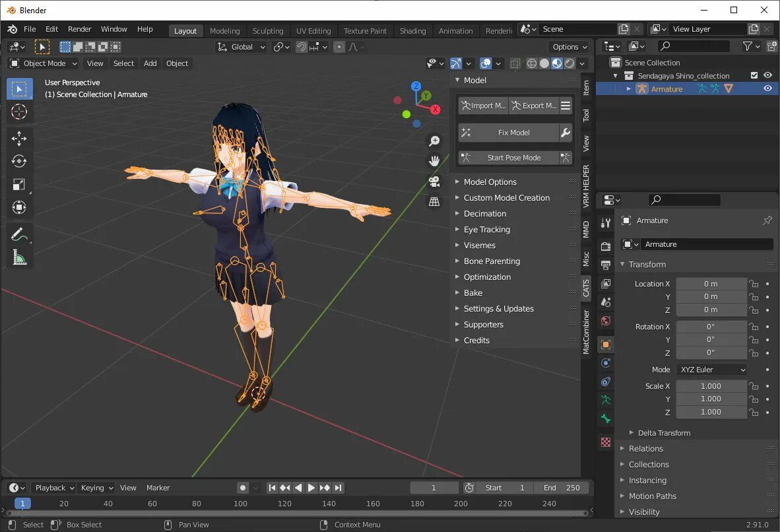Viewport: 780px width, 532px height.
Task: Open XYZ Euler rotation mode dropdown
Action: (x=711, y=370)
